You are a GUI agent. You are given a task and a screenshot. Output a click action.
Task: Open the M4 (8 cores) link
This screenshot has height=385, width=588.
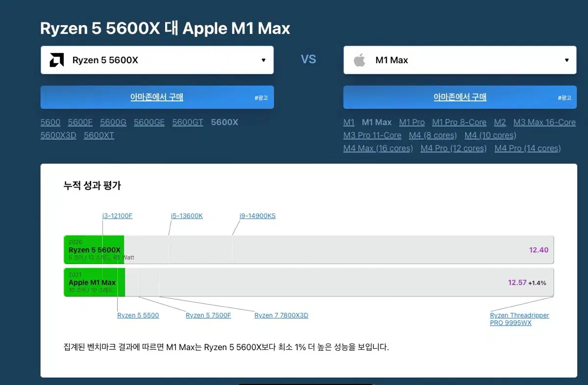(x=433, y=135)
